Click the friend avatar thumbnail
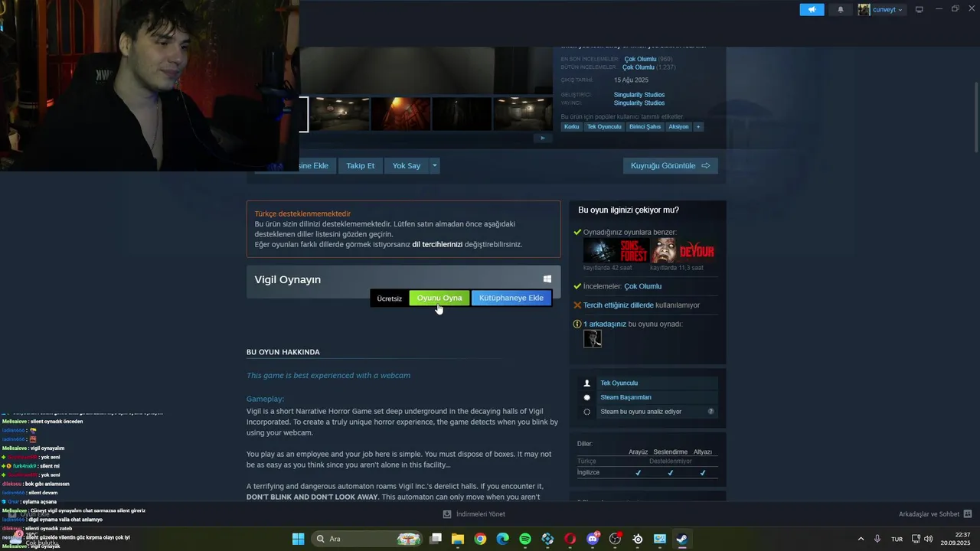Viewport: 980px width, 551px height. 593,338
